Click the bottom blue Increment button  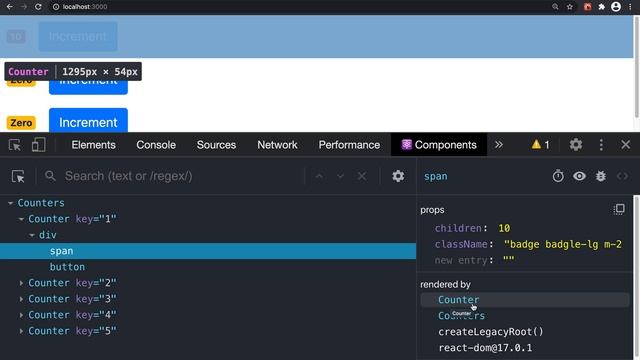[88, 120]
